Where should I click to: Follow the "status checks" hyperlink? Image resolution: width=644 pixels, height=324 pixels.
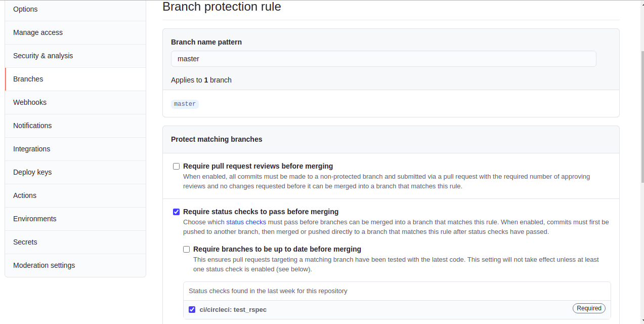[x=246, y=222]
